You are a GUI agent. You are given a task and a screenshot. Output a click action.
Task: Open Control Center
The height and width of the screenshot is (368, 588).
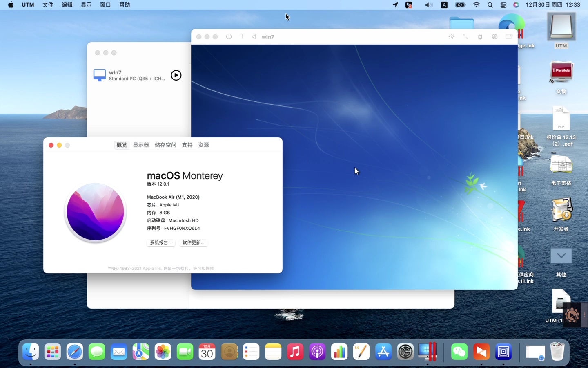coord(503,5)
